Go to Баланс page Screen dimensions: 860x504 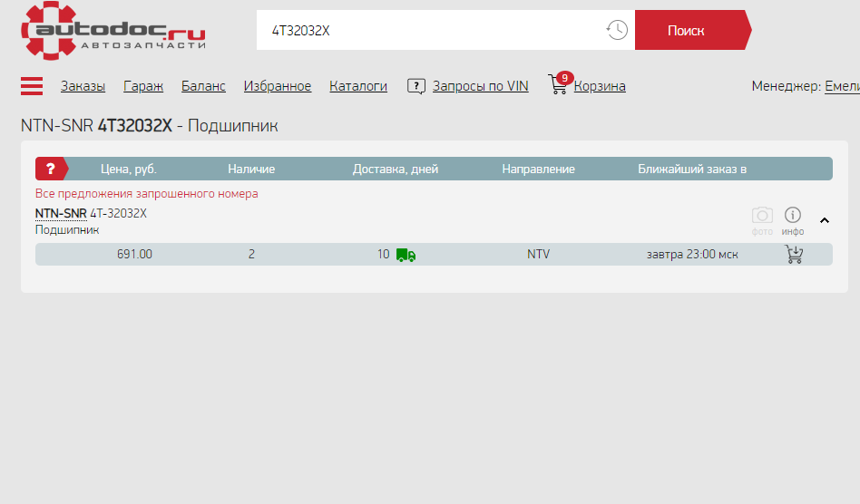[x=203, y=86]
